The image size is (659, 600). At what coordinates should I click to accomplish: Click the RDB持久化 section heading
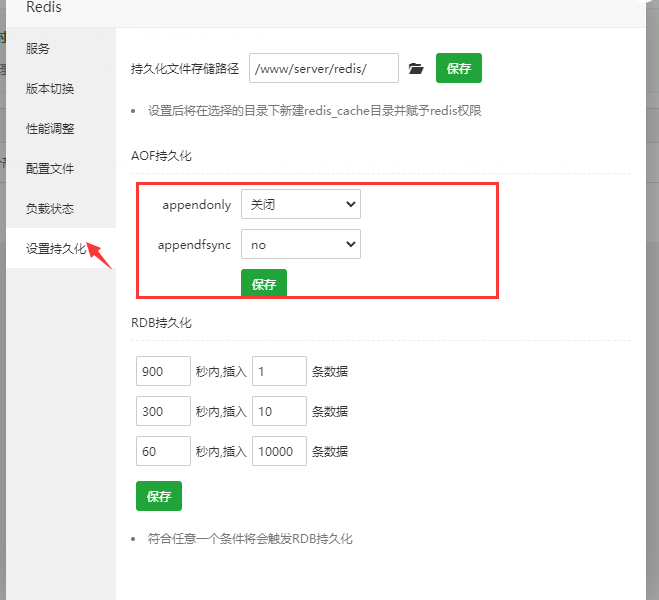161,323
